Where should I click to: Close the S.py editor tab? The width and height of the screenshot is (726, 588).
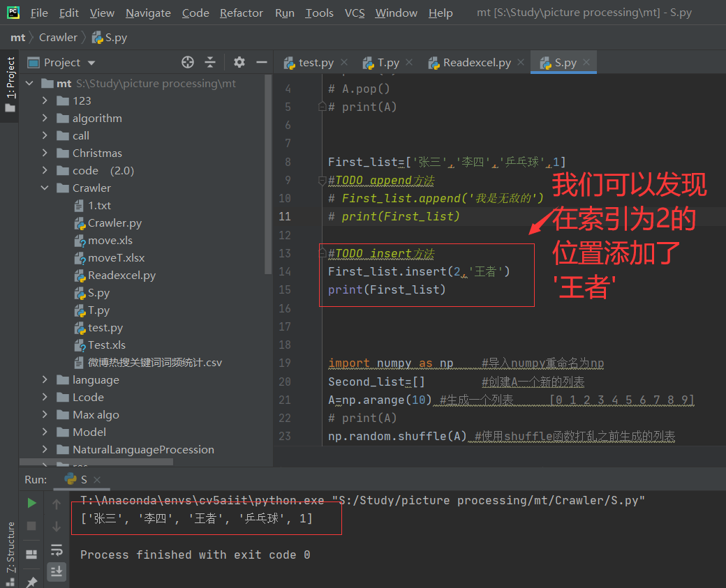pyautogui.click(x=586, y=62)
